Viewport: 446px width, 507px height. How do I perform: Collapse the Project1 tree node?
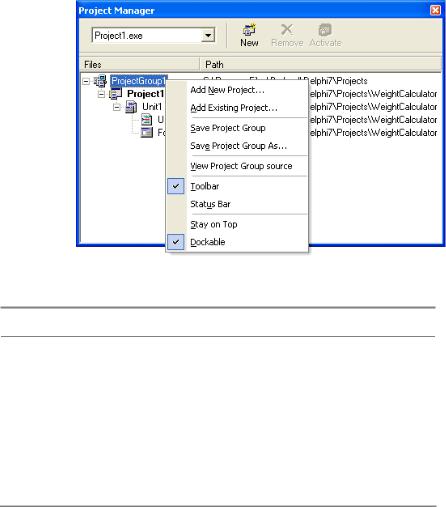coord(101,94)
